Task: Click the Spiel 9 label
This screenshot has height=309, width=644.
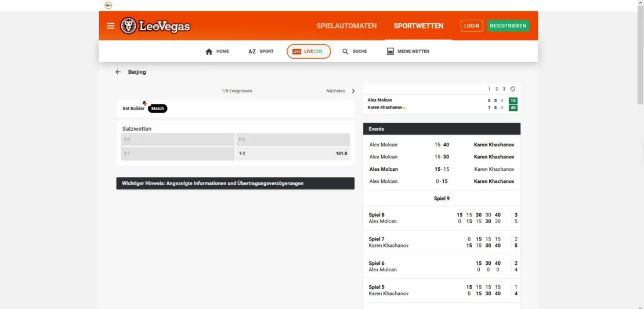Action: (442, 198)
